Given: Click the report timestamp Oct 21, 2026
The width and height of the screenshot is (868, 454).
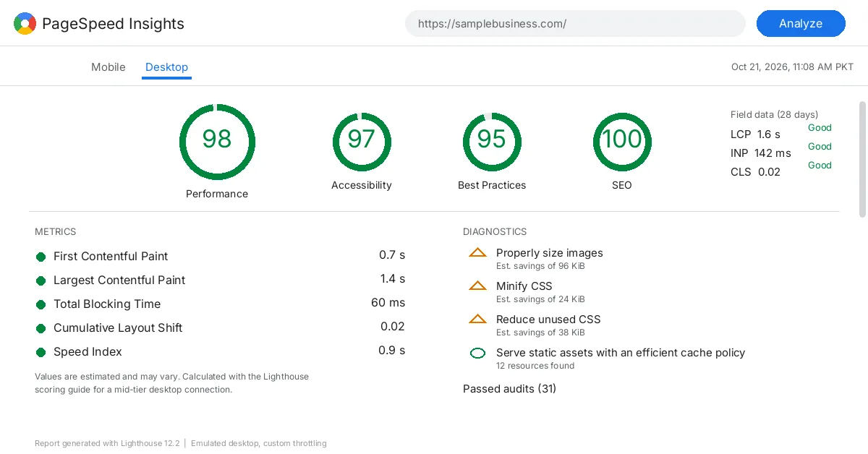Looking at the screenshot, I should [793, 67].
